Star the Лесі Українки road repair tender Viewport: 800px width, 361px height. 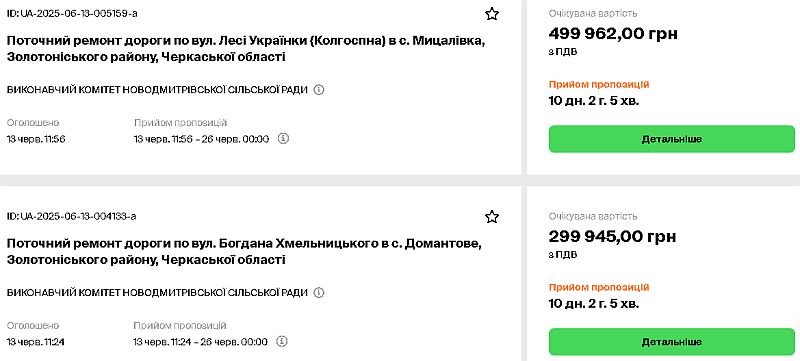click(491, 14)
